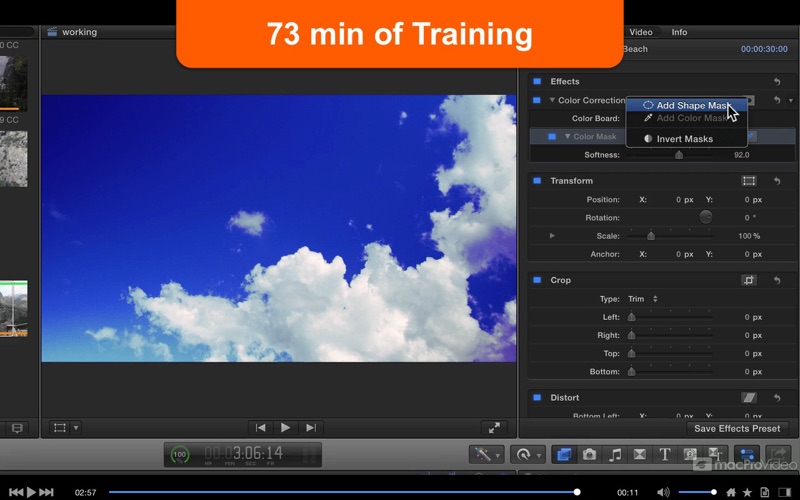Mute audio with the speaker icon
This screenshot has height=500, width=800.
663,492
